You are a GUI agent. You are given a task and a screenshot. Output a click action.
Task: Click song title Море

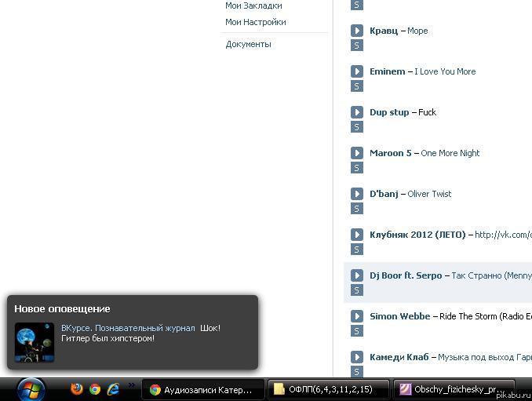(417, 31)
